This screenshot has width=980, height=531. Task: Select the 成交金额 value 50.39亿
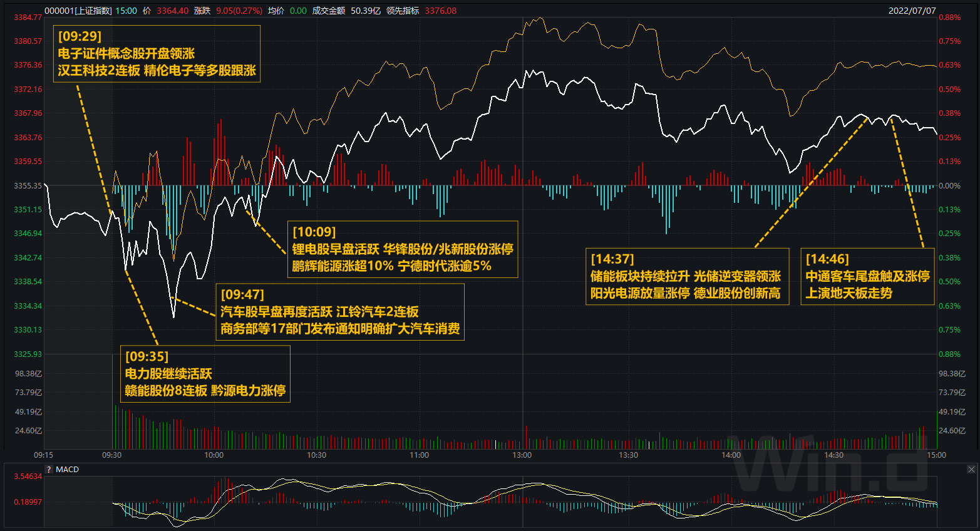(366, 11)
